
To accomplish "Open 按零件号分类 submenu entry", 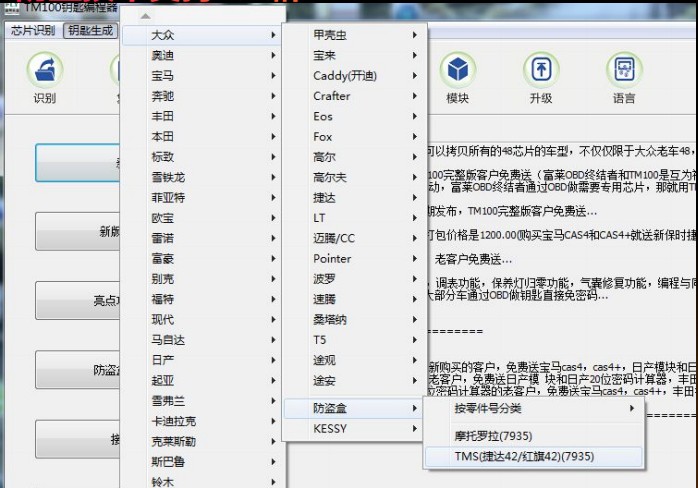I will [534, 408].
